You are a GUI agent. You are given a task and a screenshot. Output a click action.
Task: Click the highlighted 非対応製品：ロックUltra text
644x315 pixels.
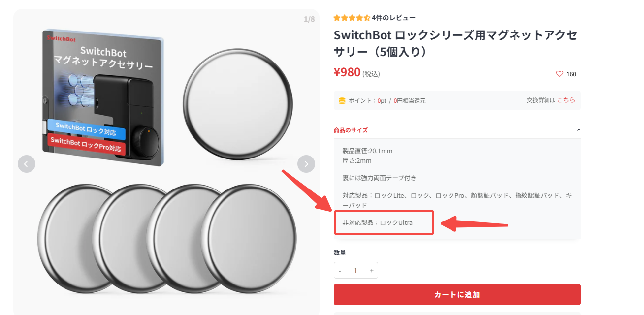pos(378,223)
